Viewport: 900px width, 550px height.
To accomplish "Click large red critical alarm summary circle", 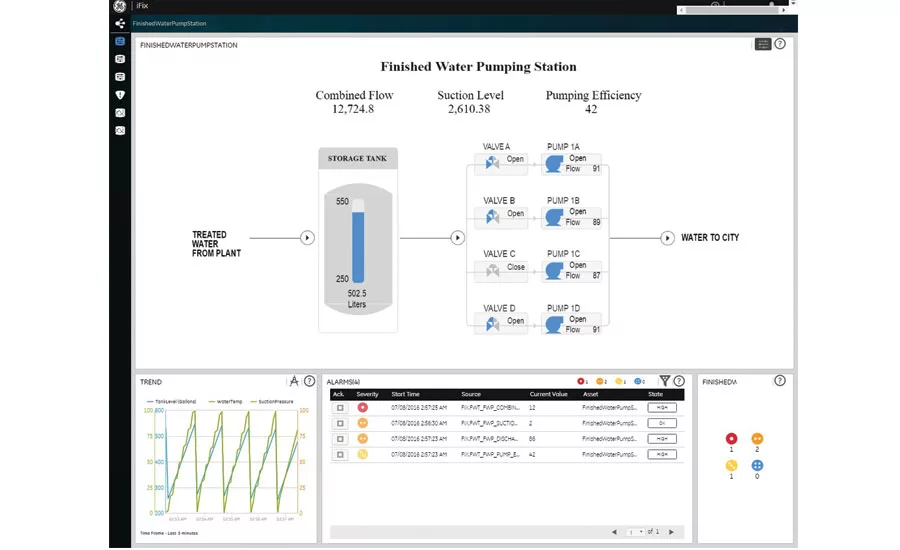I will click(731, 439).
